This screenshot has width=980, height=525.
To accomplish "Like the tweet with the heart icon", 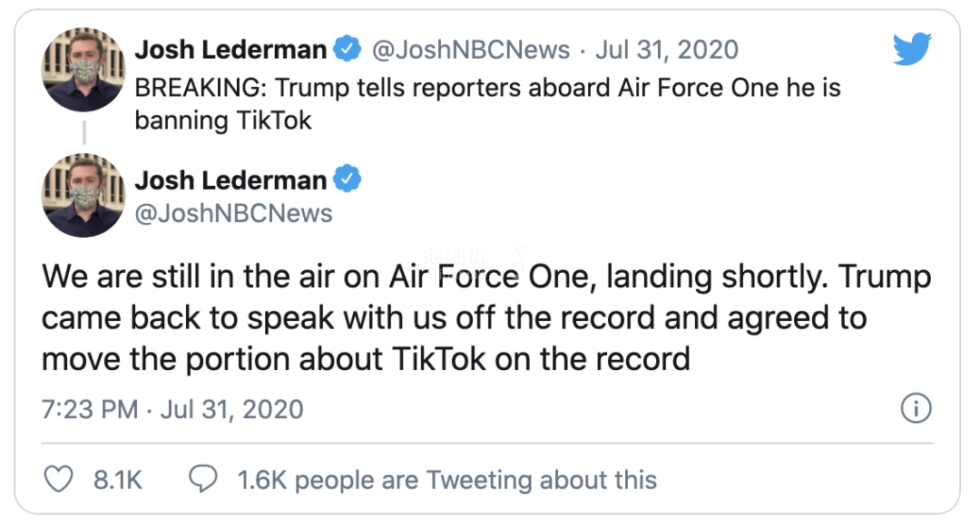I will tap(59, 479).
